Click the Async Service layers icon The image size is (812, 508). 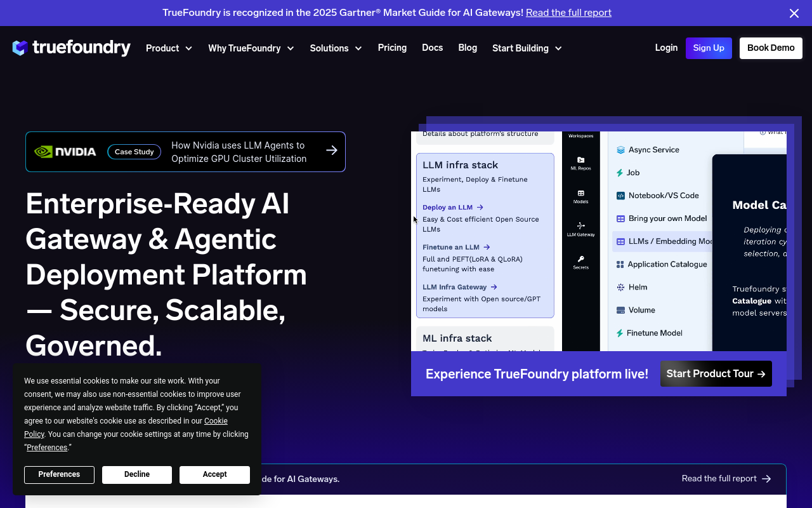pyautogui.click(x=620, y=150)
